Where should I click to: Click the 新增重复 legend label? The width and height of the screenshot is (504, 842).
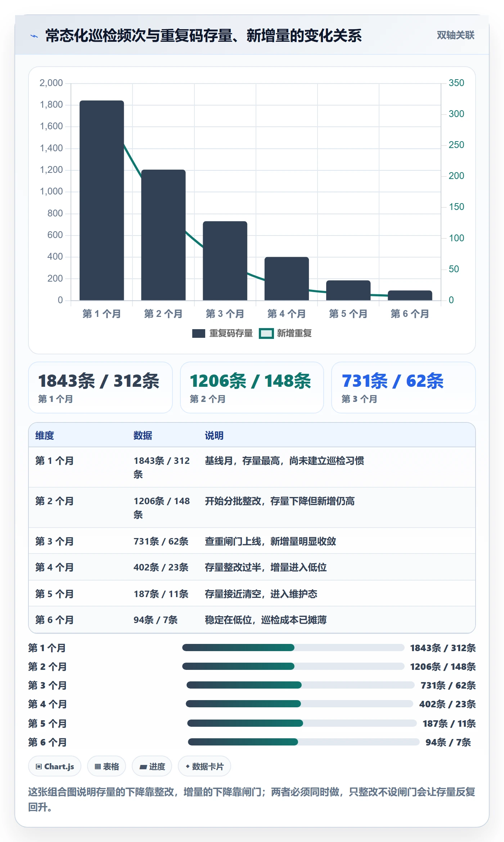294,333
